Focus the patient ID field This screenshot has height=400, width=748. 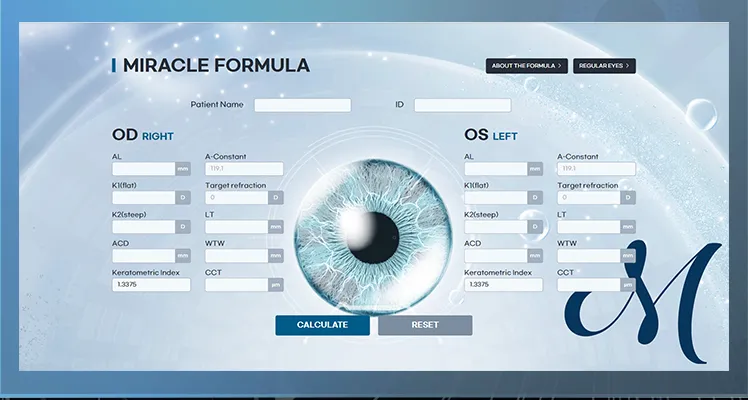462,105
